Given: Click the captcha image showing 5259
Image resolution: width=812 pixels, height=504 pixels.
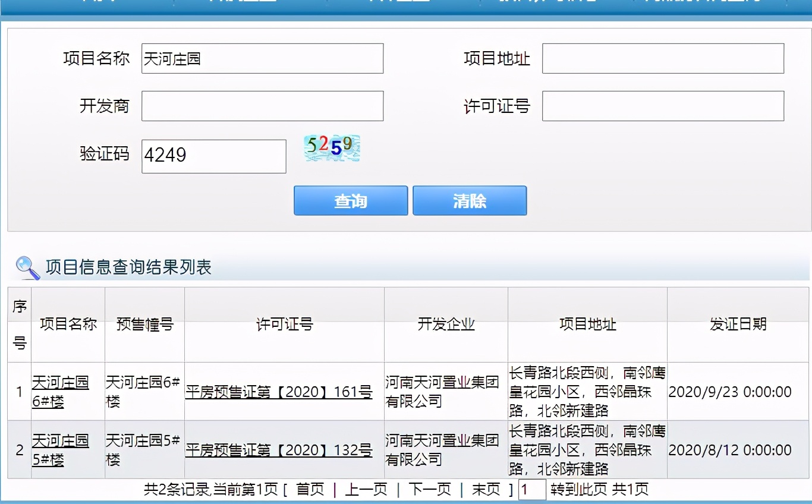Looking at the screenshot, I should coord(331,148).
